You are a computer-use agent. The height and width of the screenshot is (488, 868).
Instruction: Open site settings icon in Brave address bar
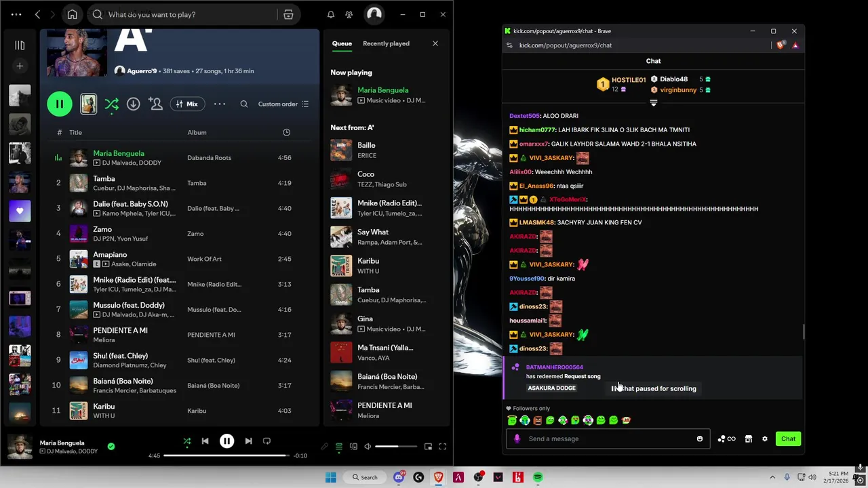pos(509,45)
